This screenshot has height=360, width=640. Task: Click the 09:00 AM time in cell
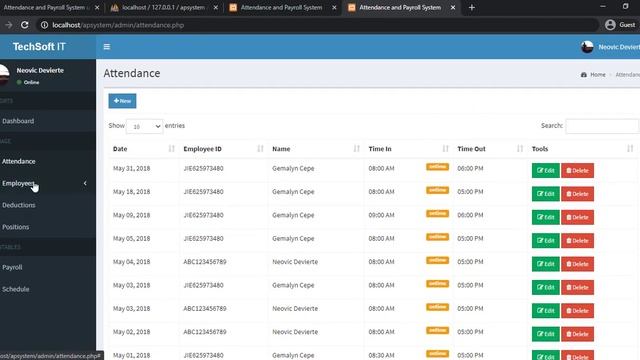[381, 215]
